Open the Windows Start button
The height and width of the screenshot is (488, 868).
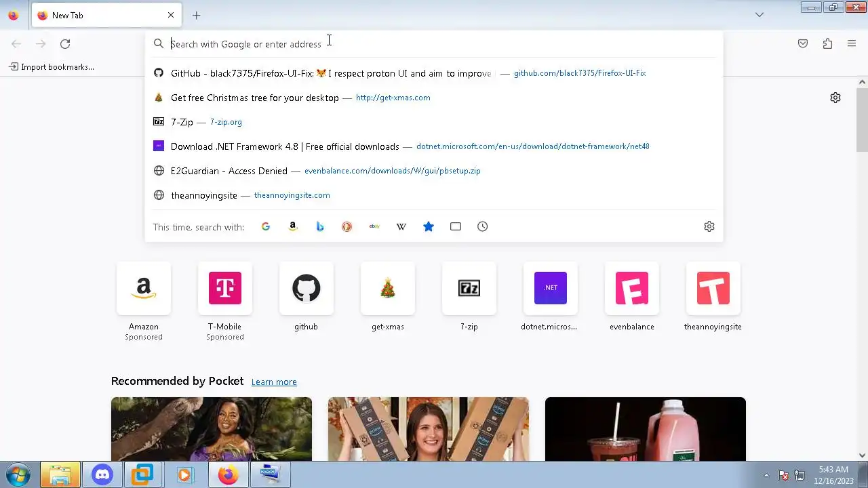coord(18,475)
